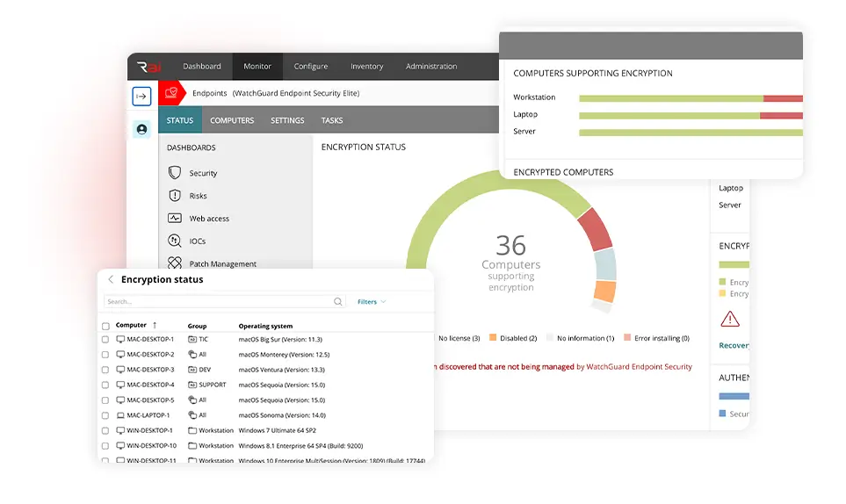Click the Risks exclamation shield icon
The width and height of the screenshot is (846, 504).
click(175, 196)
